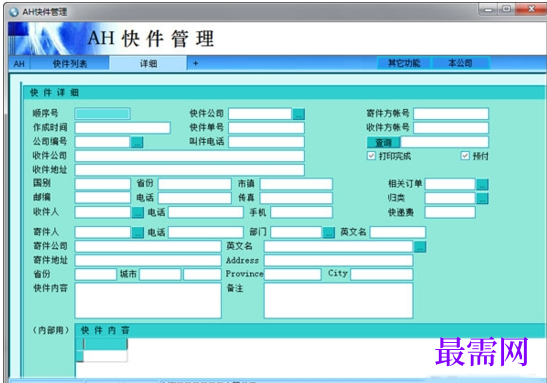The height and width of the screenshot is (383, 547).
Task: Focus the 收件公司 field
Action: (189, 156)
